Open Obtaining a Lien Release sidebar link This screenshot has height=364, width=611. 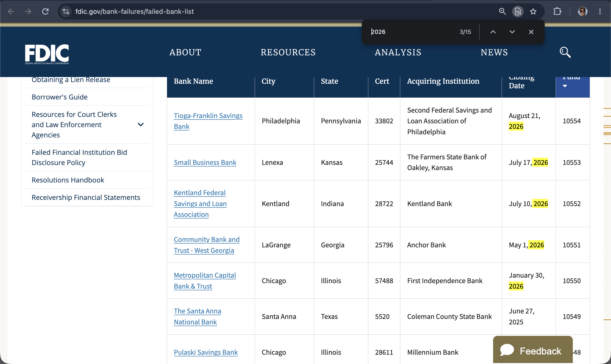coord(71,80)
